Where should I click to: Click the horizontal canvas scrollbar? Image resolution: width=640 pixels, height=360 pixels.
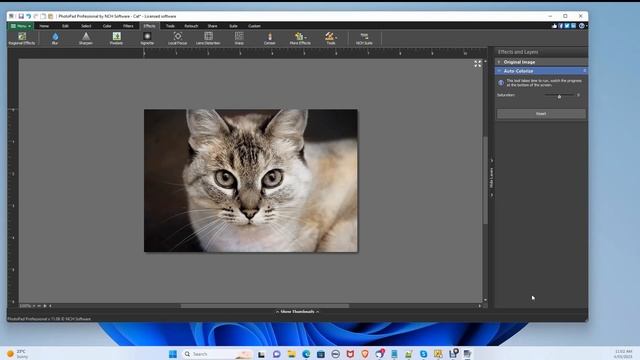tap(265, 306)
